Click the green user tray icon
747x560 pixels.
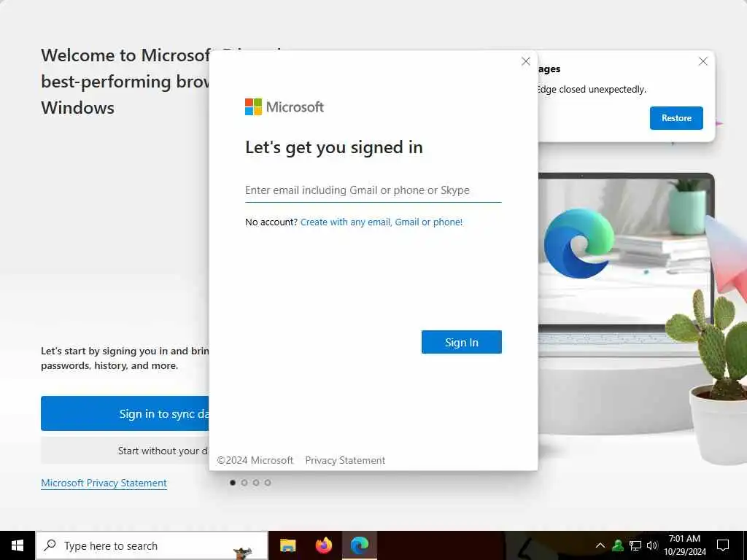point(618,545)
